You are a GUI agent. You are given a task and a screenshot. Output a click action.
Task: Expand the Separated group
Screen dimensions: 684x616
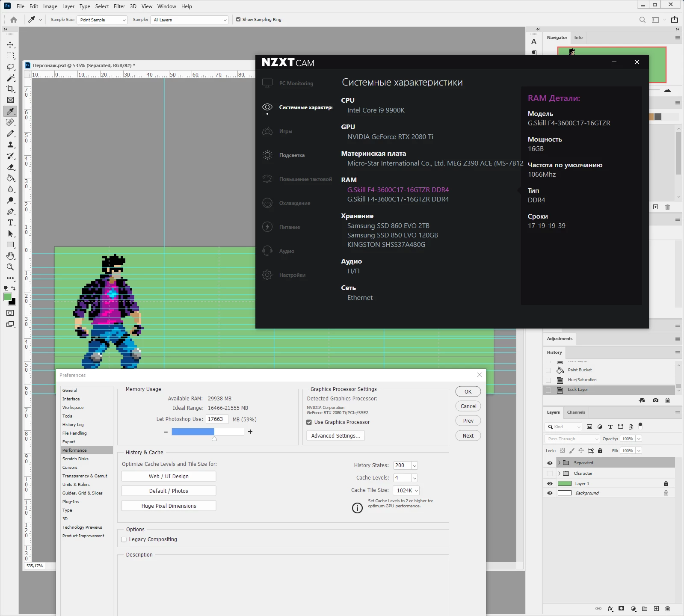point(559,463)
